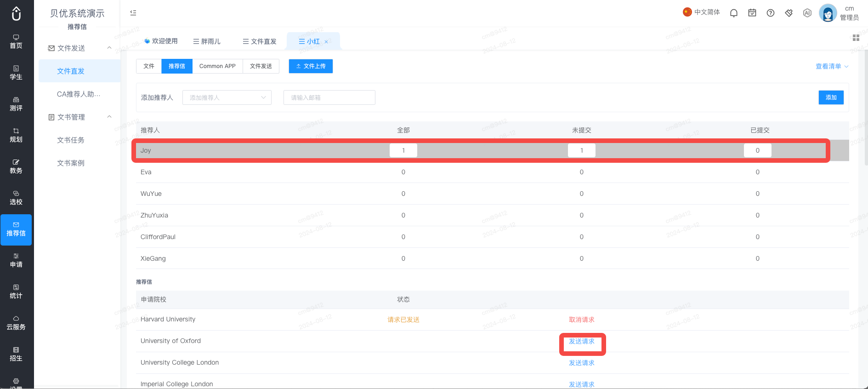Click the 文件上传 button

pyautogui.click(x=311, y=66)
